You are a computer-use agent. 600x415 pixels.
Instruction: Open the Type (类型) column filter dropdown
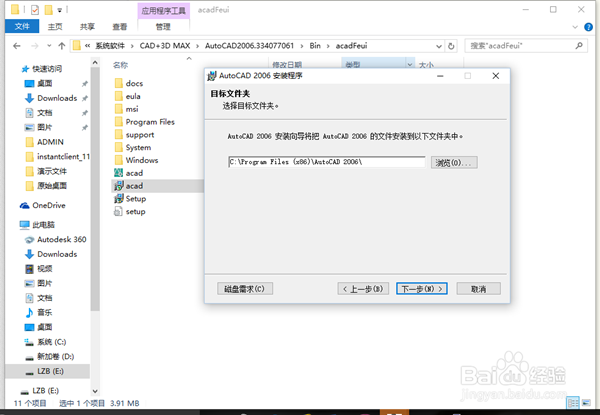pos(410,64)
